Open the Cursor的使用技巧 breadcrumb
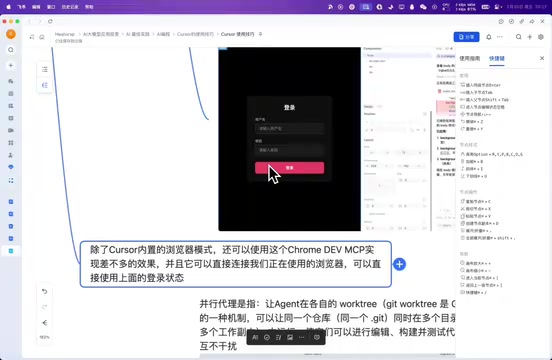The width and height of the screenshot is (552, 360). coord(195,34)
